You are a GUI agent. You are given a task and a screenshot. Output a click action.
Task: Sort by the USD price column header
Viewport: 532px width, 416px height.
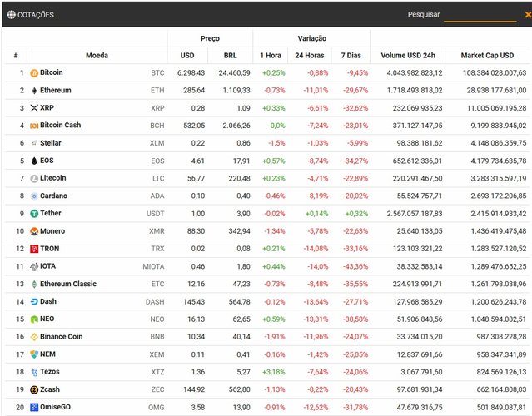point(187,55)
